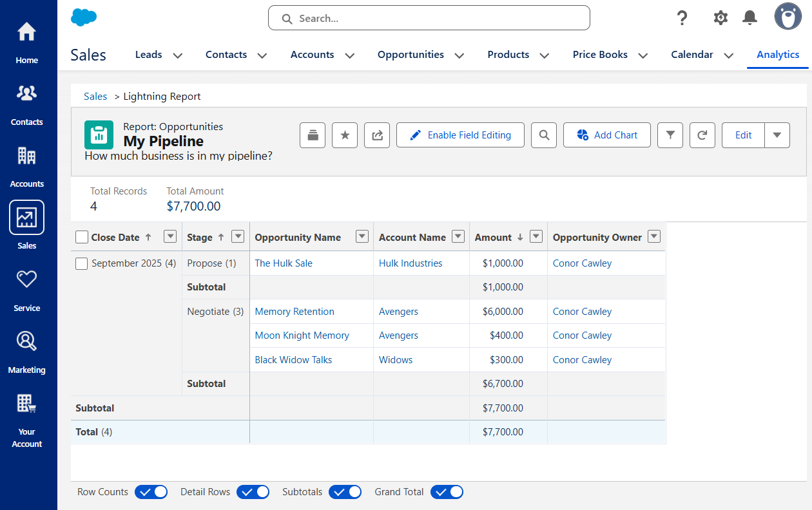Open notifications with the bell icon

point(749,18)
